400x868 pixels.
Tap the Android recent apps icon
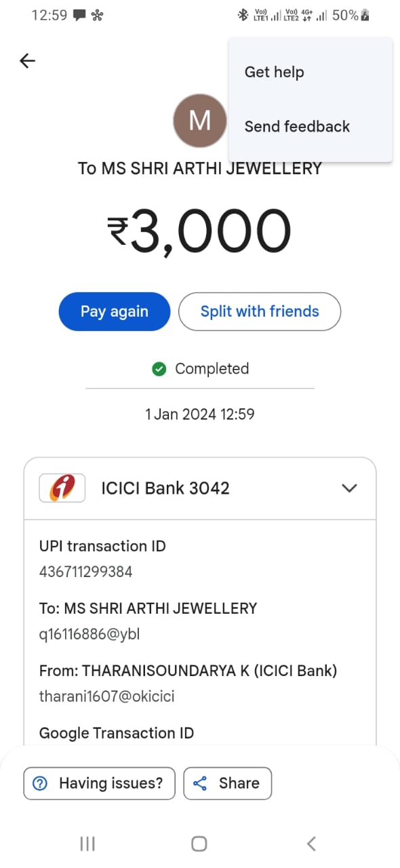tap(87, 844)
